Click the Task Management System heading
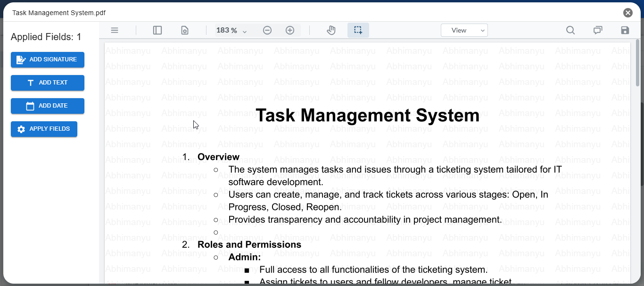The image size is (644, 286). click(367, 115)
